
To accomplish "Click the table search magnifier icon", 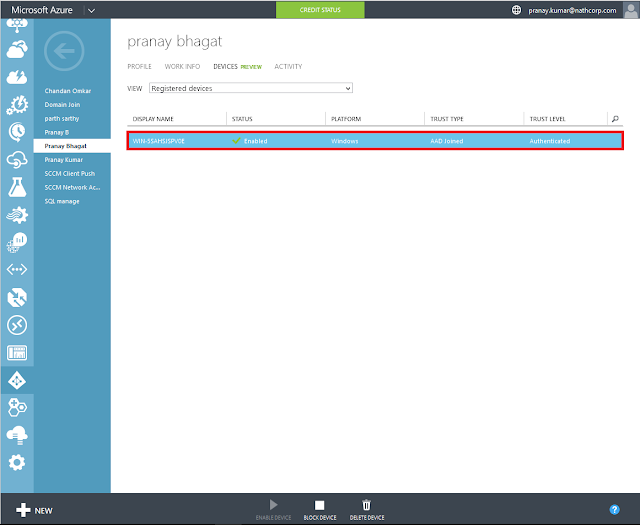I will [615, 119].
